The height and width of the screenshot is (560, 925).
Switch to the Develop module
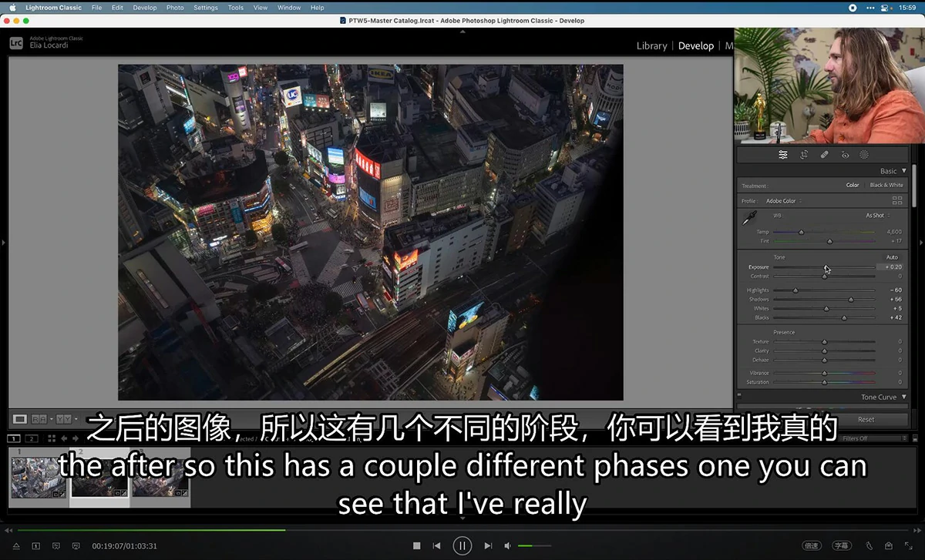[696, 46]
